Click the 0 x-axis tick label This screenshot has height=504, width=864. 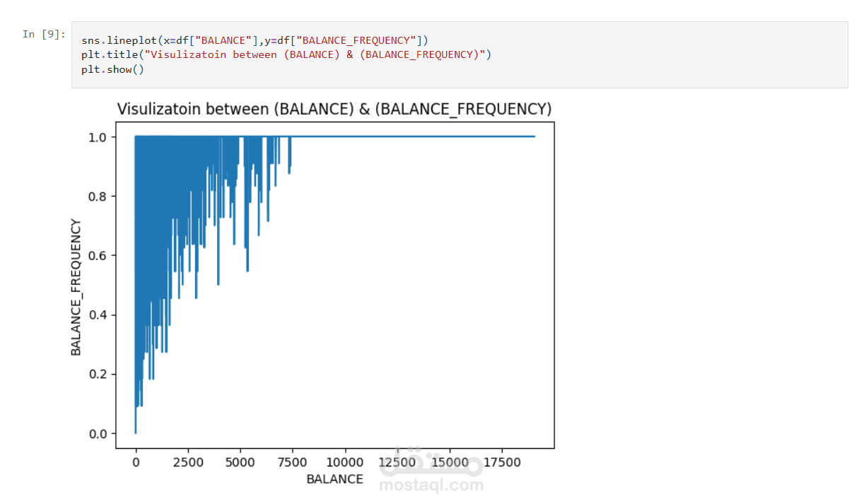[x=135, y=462]
